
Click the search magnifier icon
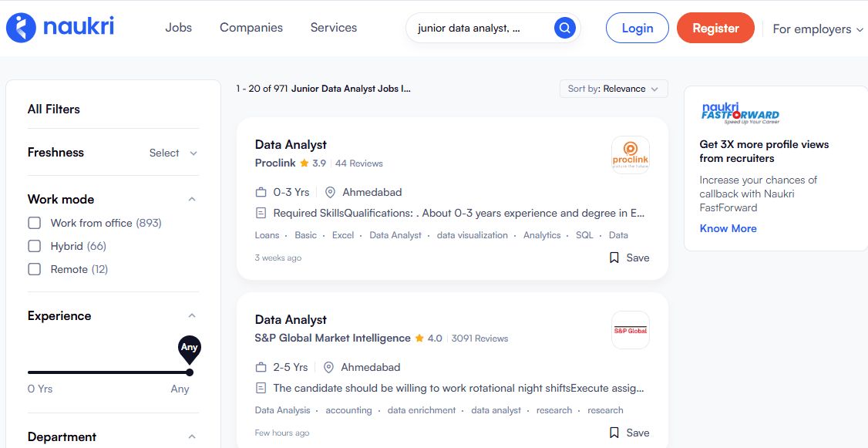click(x=564, y=27)
